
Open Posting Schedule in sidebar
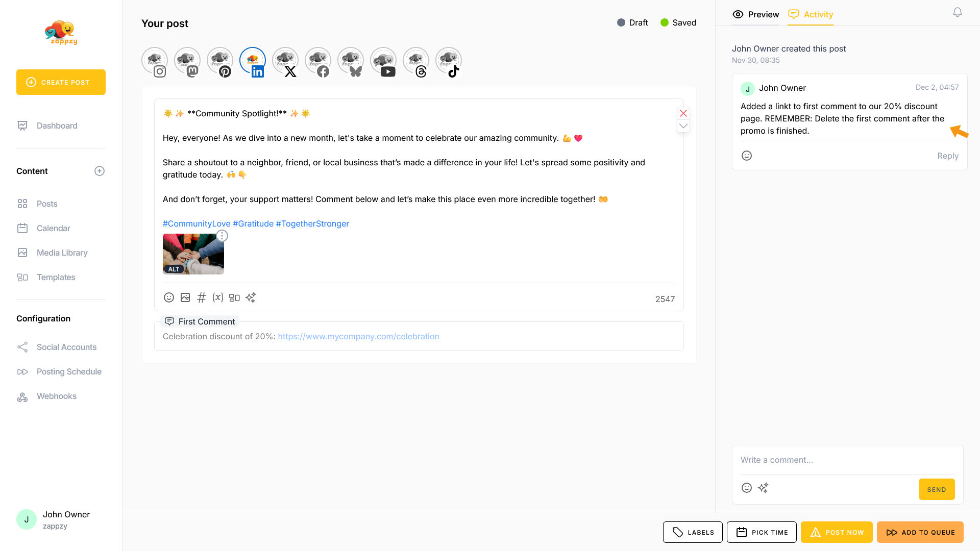pos(69,371)
